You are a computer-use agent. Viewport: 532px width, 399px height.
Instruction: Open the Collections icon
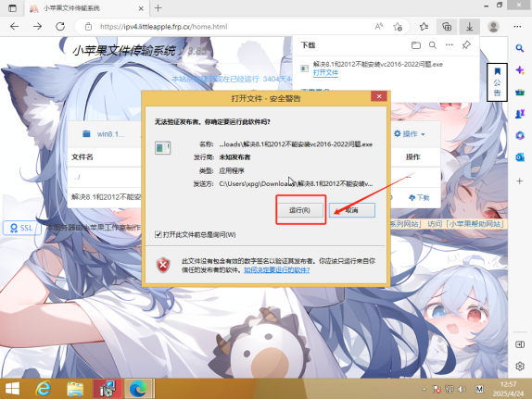point(447,27)
